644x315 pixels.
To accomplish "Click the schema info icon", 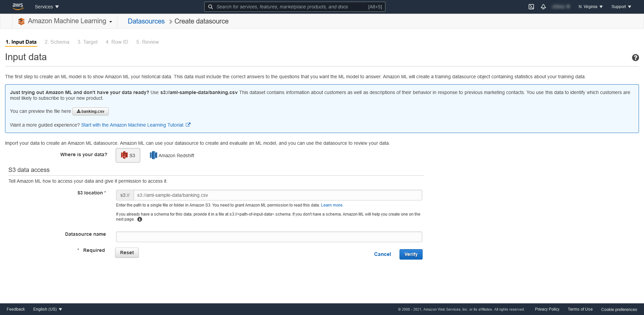I will pos(140,219).
